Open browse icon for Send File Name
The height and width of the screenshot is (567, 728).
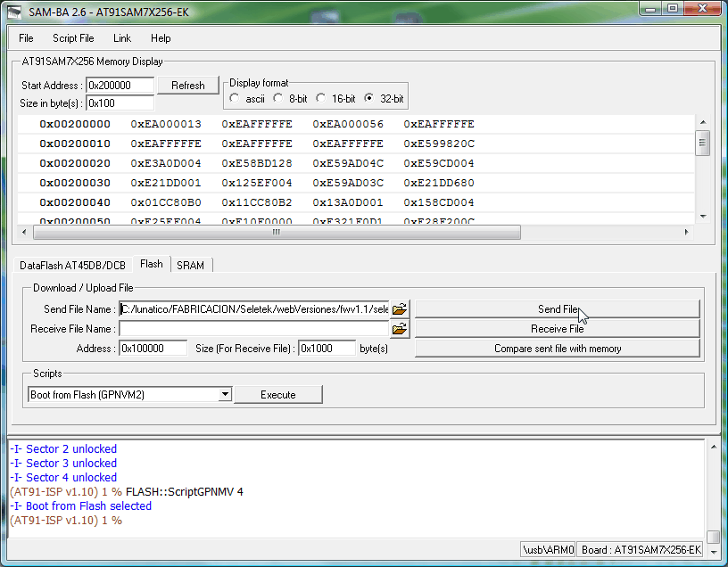point(400,309)
